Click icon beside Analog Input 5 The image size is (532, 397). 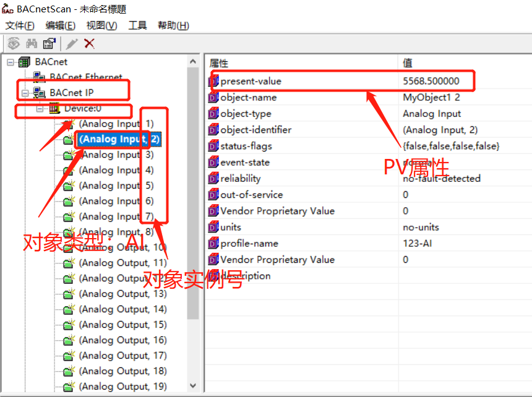point(69,186)
